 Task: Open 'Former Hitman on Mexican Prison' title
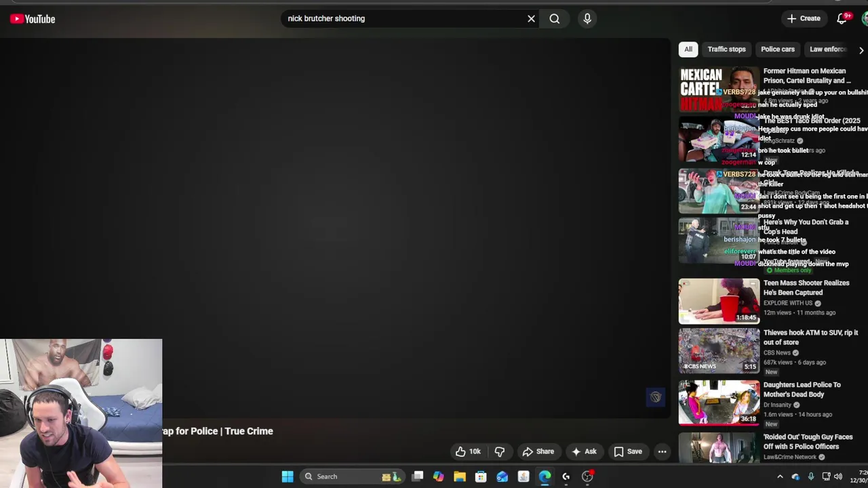coord(807,76)
